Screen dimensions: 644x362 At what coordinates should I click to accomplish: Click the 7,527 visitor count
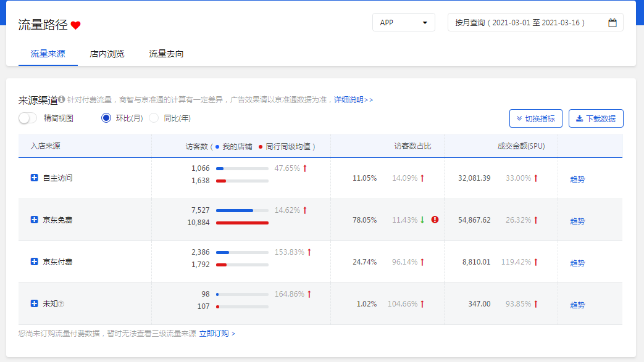click(201, 210)
